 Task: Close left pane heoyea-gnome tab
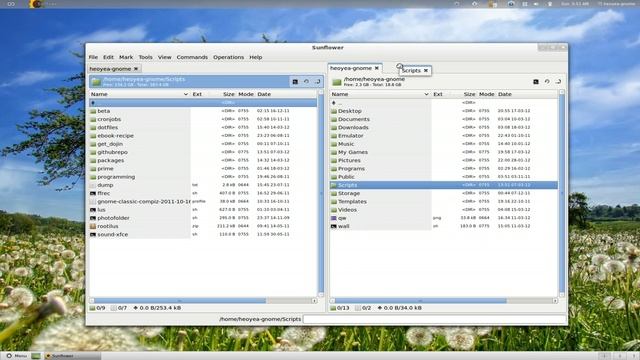[x=136, y=69]
